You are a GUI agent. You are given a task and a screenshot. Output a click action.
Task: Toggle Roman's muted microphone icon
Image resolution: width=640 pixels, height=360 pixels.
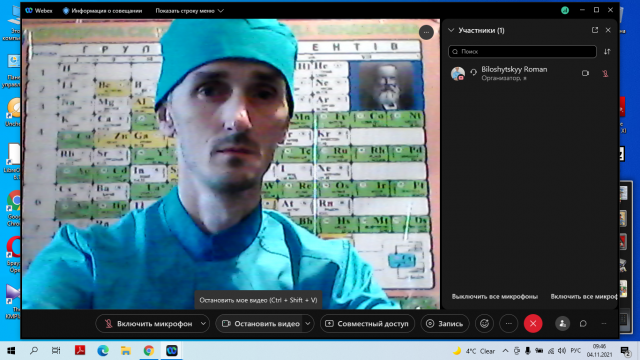coord(605,73)
